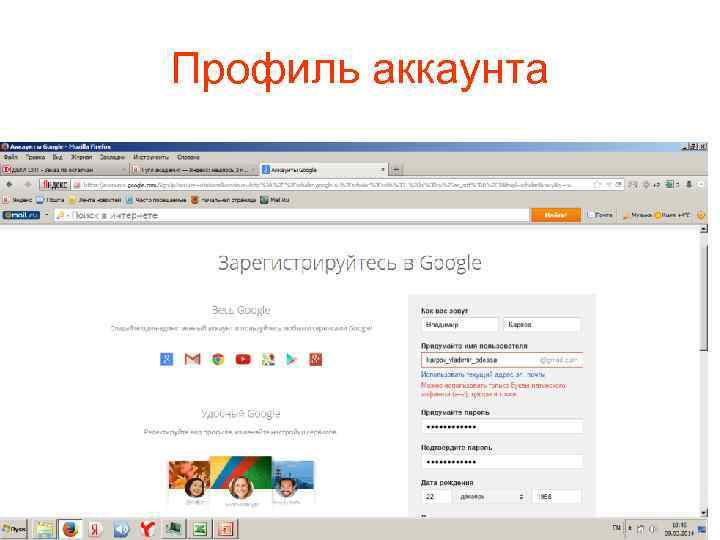Click the reload icon in URL bar

pyautogui.click(x=618, y=185)
